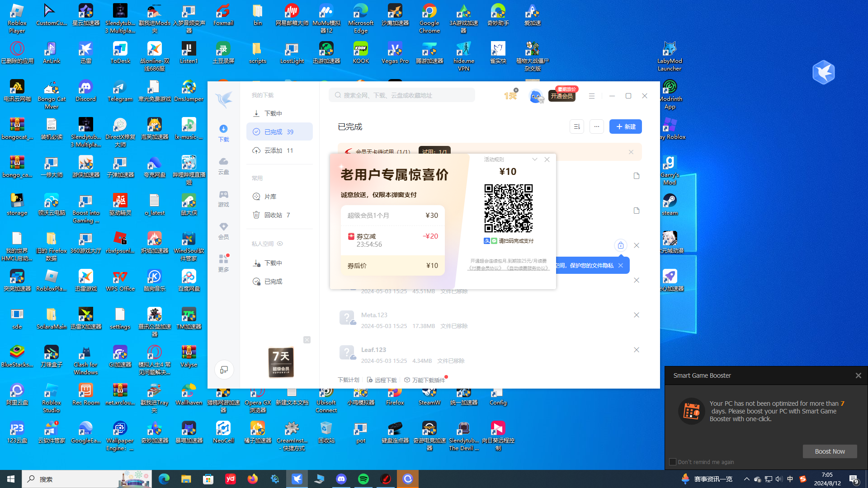
Task: Open the three-dot more options menu
Action: pos(596,127)
